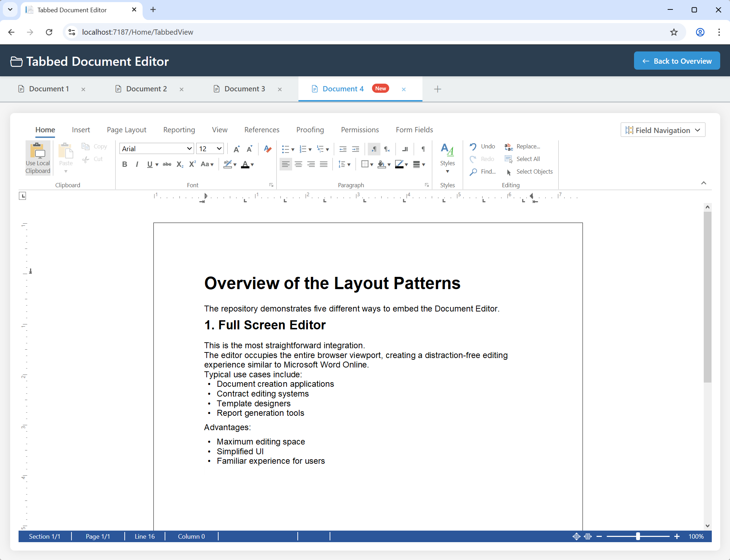Apply center text alignment

coord(298,164)
